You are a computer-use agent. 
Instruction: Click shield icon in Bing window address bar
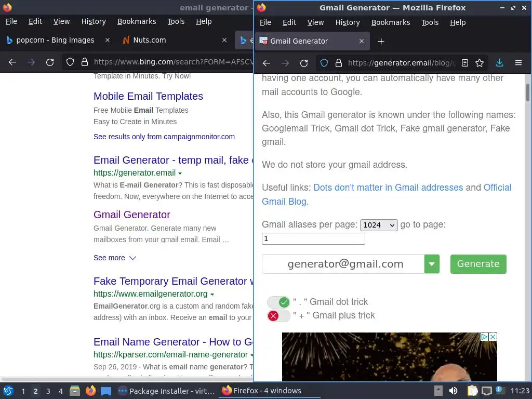pos(70,62)
